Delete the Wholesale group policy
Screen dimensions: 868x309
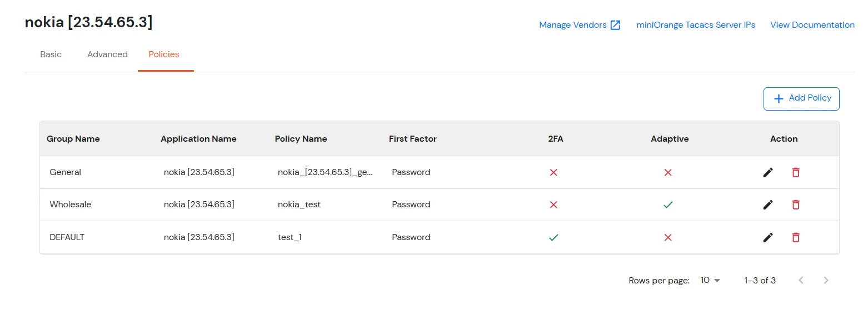click(796, 205)
